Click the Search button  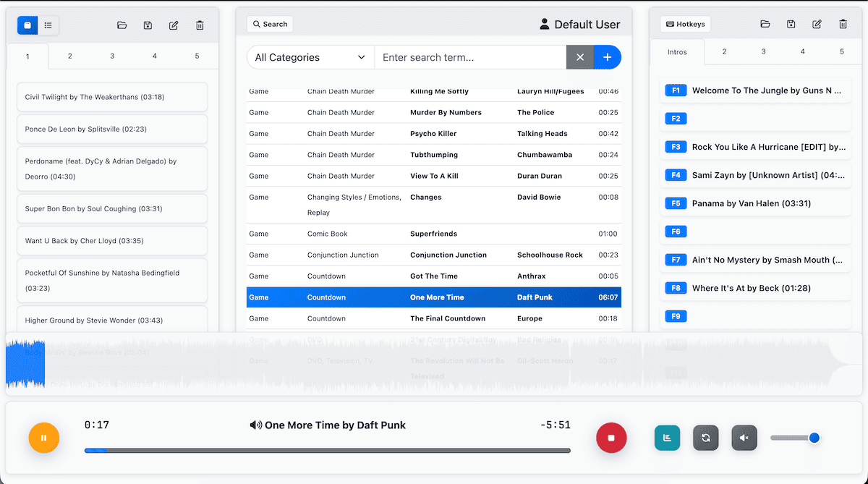tap(270, 24)
